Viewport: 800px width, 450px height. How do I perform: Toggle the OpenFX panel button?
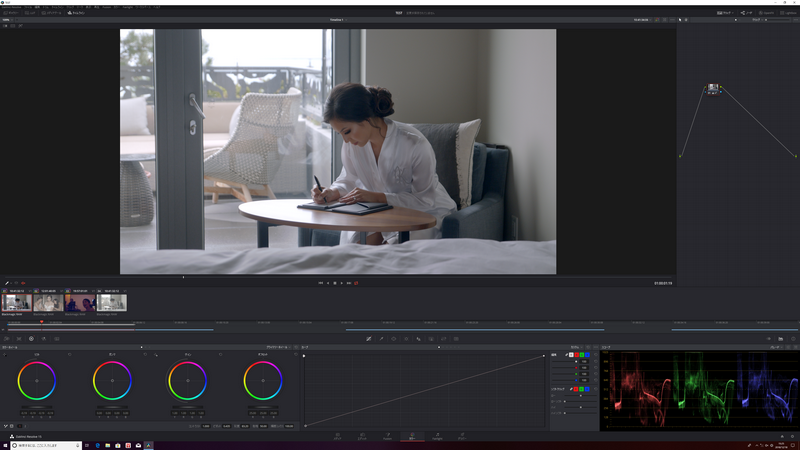pos(767,13)
